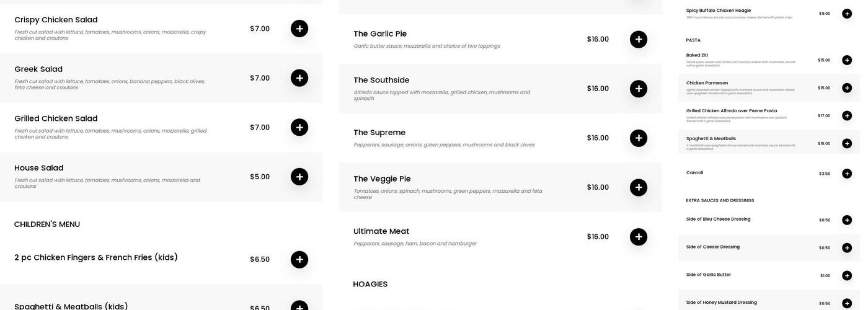Add Cannoli dessert to order
The image size is (868, 310).
point(847,174)
